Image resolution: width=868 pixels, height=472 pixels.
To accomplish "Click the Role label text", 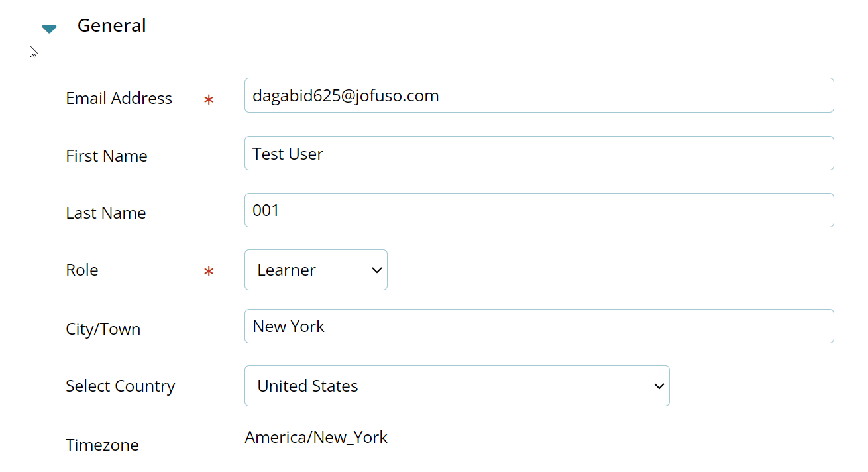I will 81,270.
